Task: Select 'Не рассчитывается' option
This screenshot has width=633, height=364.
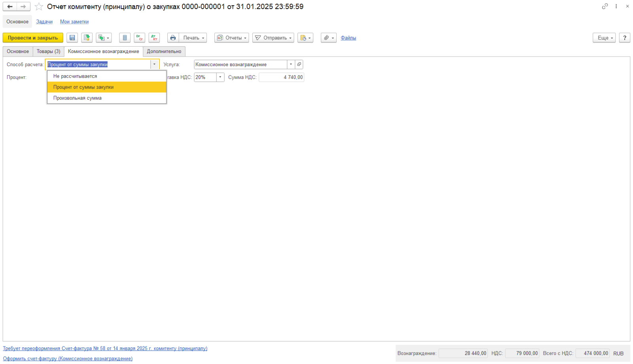Action: coord(75,76)
